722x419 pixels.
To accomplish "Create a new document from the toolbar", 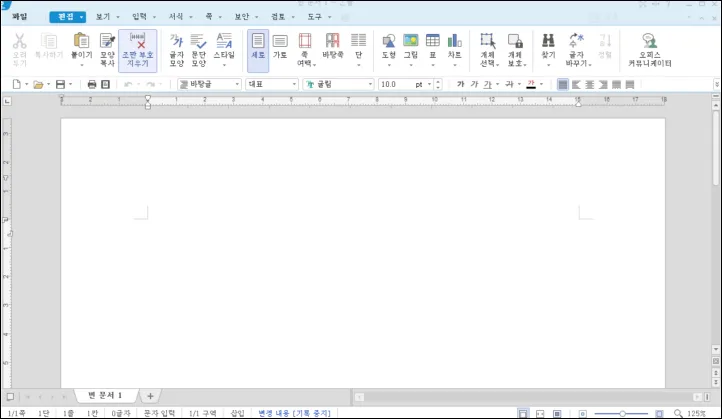I will (17, 84).
